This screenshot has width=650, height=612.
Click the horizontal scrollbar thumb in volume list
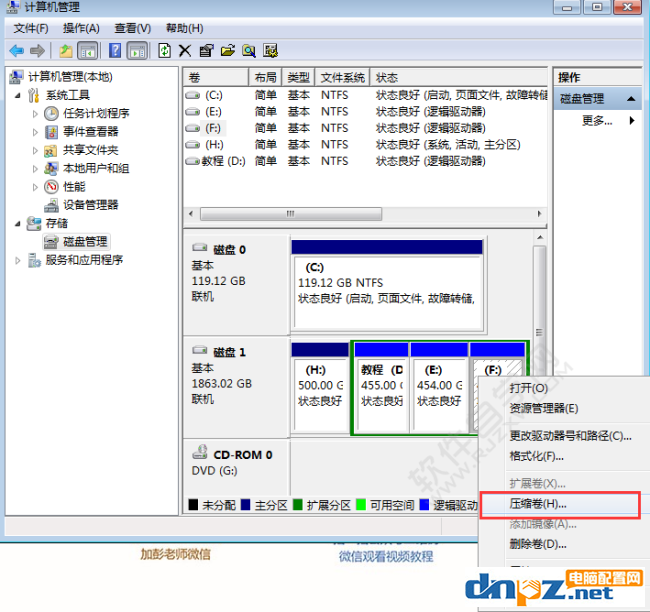(x=291, y=214)
